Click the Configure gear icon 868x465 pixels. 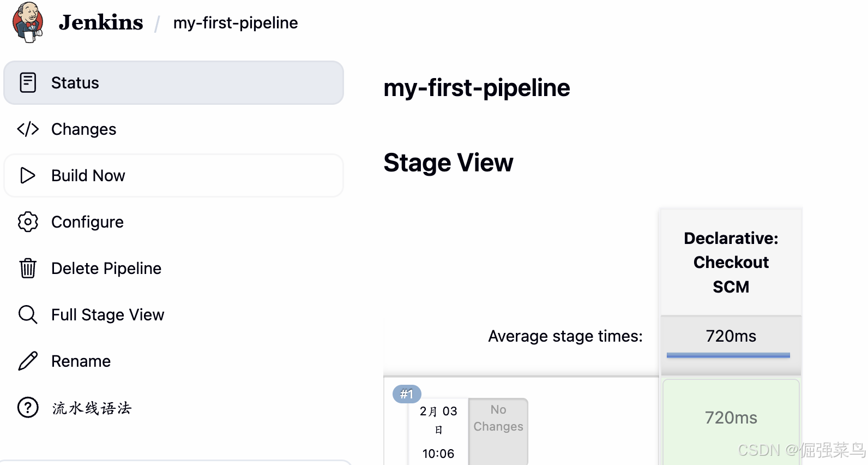(28, 222)
